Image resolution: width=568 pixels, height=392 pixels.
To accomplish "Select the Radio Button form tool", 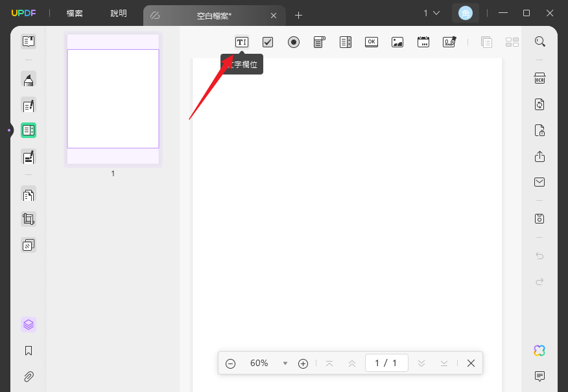I will point(294,42).
